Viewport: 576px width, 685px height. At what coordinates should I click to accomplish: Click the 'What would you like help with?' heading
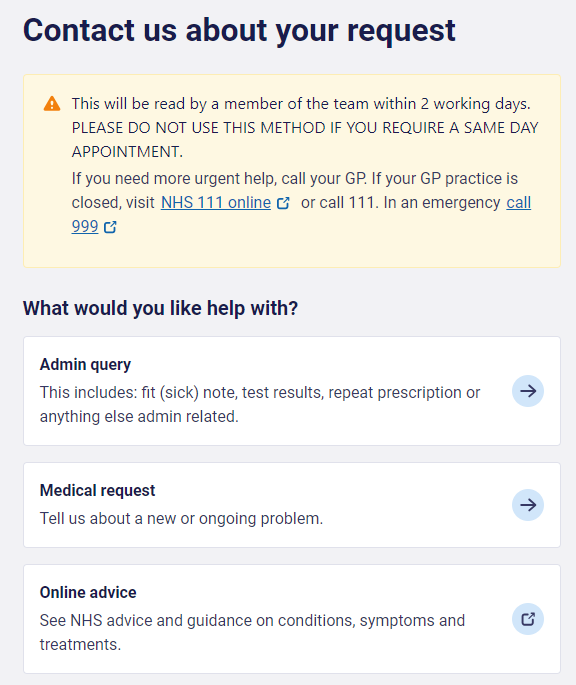click(x=160, y=308)
